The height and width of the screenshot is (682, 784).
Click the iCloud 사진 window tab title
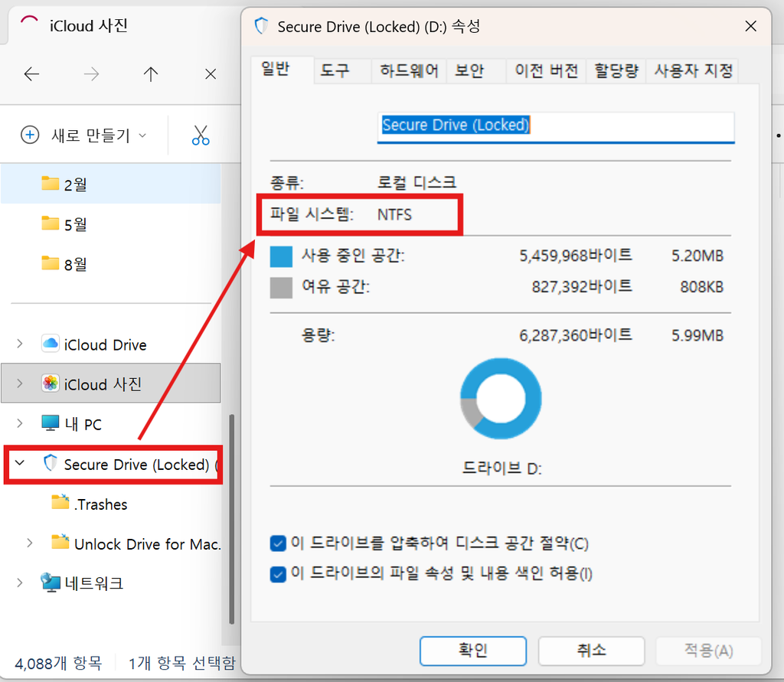click(89, 25)
